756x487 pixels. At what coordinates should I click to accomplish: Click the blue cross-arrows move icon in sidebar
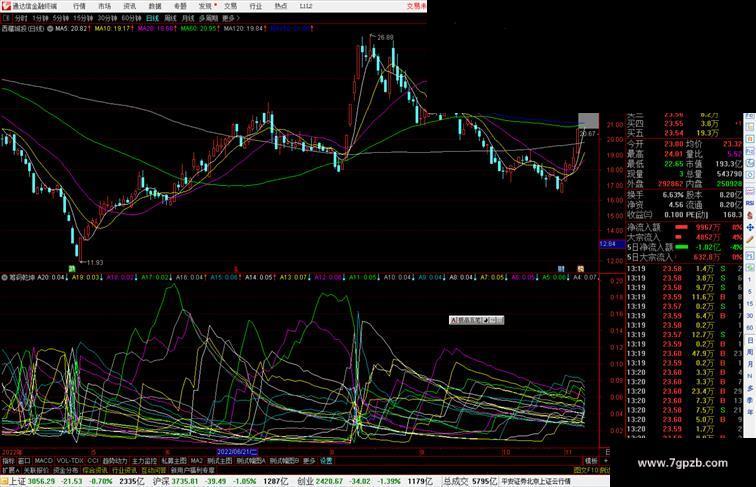point(750,227)
